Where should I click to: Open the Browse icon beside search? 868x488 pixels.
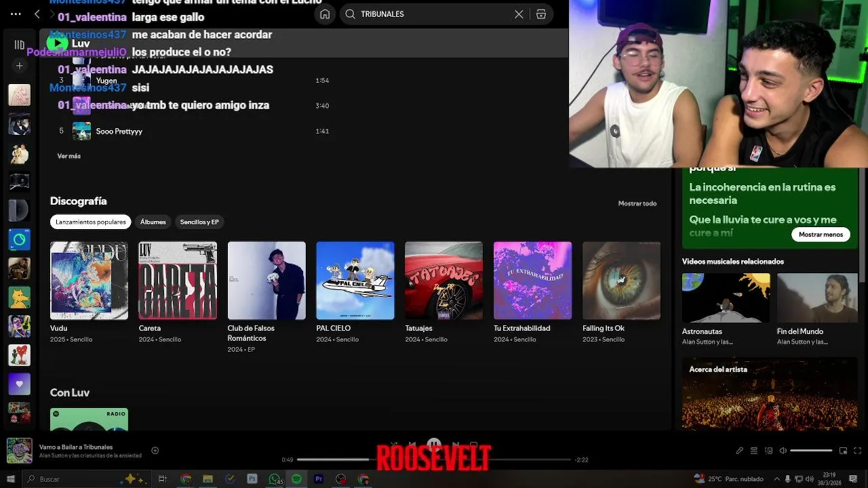point(541,14)
